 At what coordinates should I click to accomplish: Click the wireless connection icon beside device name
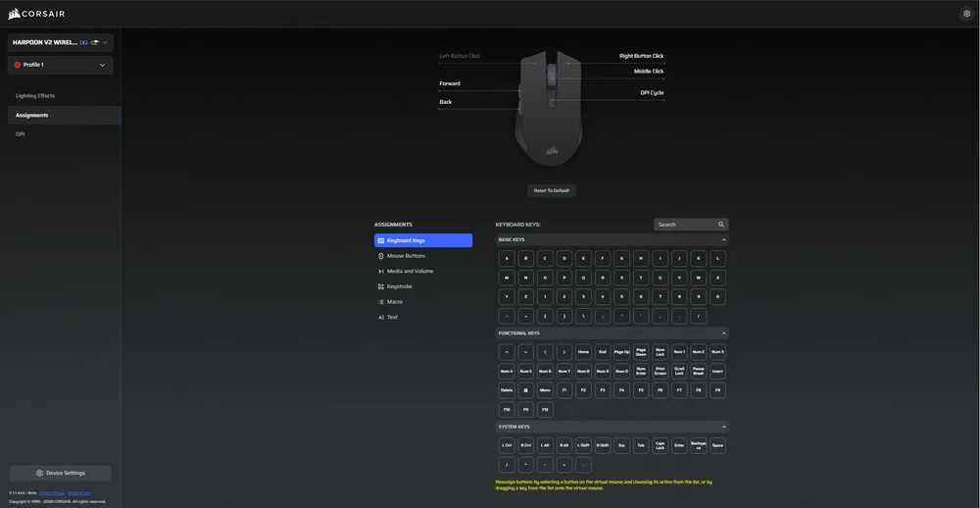pos(95,42)
